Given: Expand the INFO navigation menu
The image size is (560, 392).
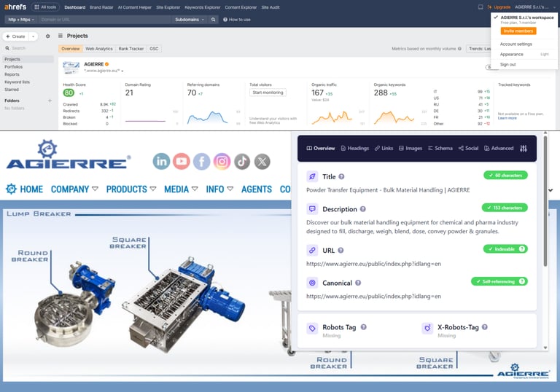Looking at the screenshot, I should click(219, 189).
